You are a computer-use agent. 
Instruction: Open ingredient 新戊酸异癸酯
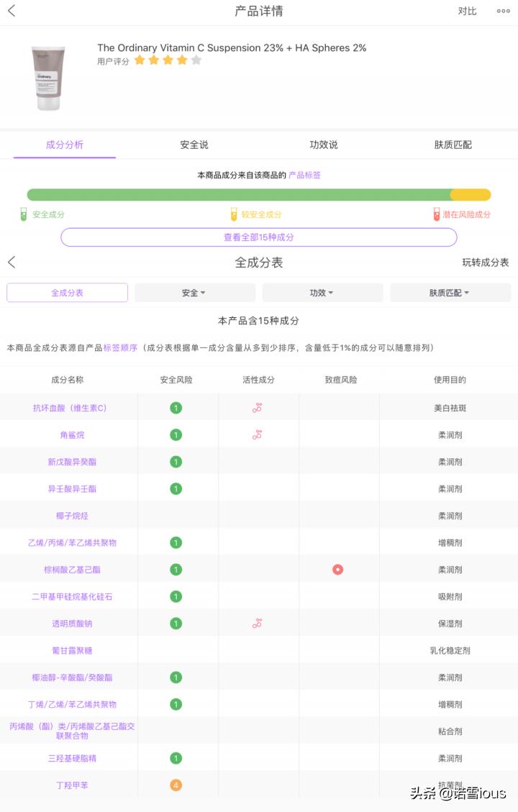(72, 462)
